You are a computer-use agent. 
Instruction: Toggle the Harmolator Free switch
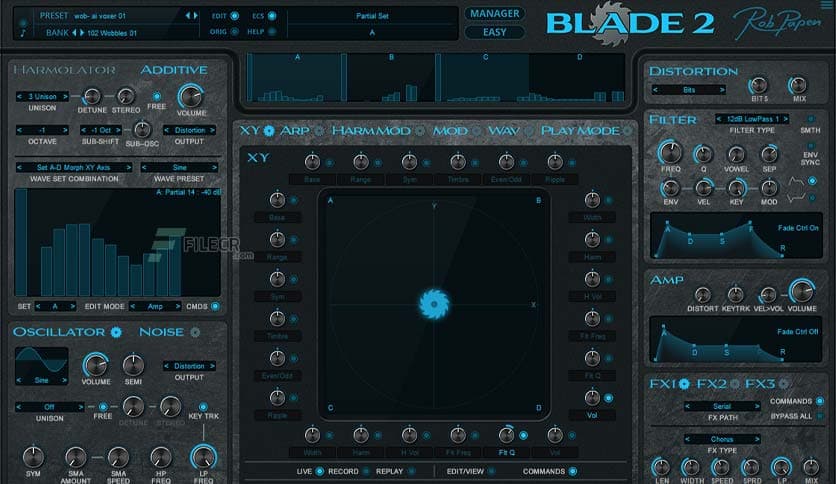[157, 96]
